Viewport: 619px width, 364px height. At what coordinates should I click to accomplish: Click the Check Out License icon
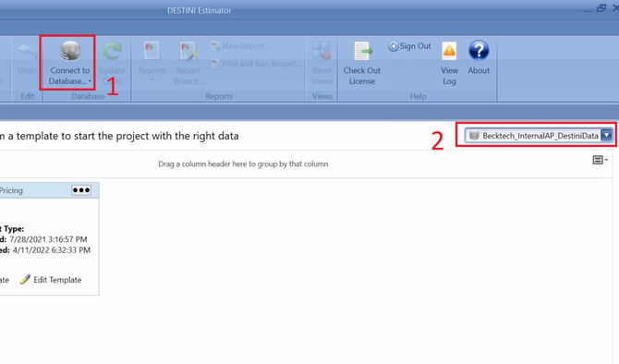pyautogui.click(x=362, y=52)
